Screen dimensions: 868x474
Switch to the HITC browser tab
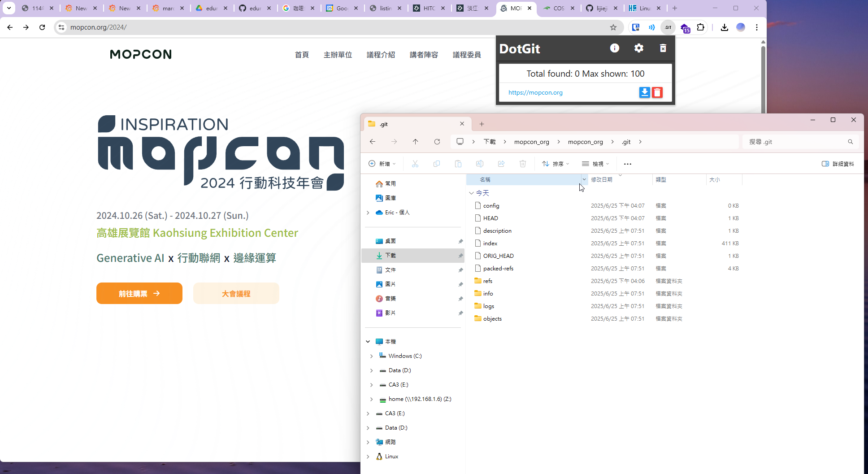429,8
